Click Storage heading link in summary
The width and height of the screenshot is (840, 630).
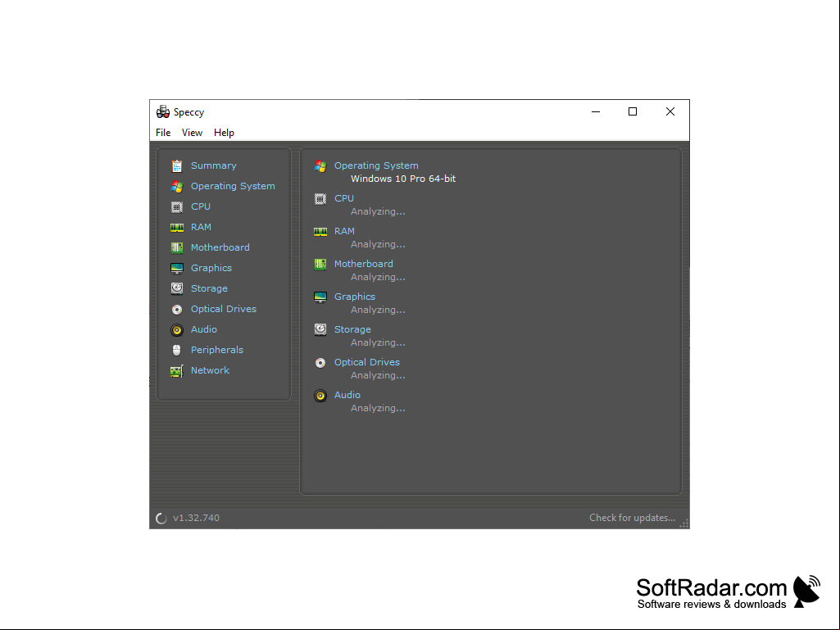pos(352,329)
